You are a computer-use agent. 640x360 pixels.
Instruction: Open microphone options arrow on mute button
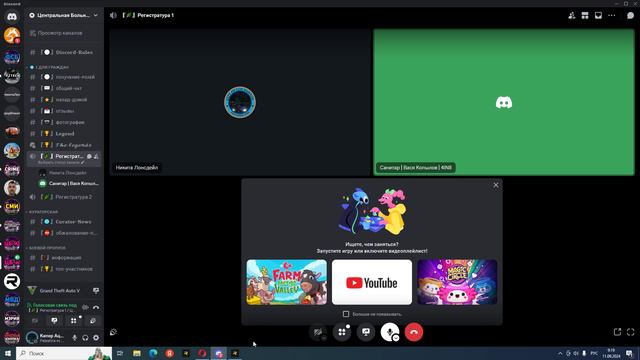click(x=396, y=338)
